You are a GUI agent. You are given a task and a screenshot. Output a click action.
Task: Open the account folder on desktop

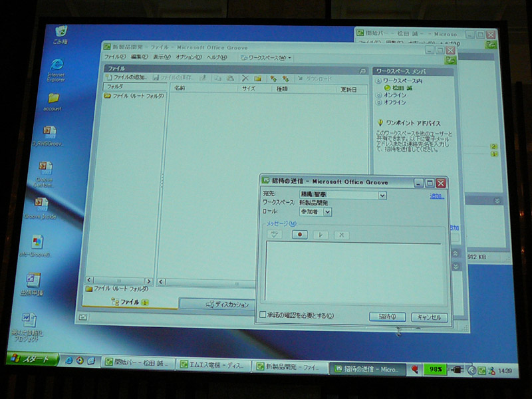(x=53, y=102)
